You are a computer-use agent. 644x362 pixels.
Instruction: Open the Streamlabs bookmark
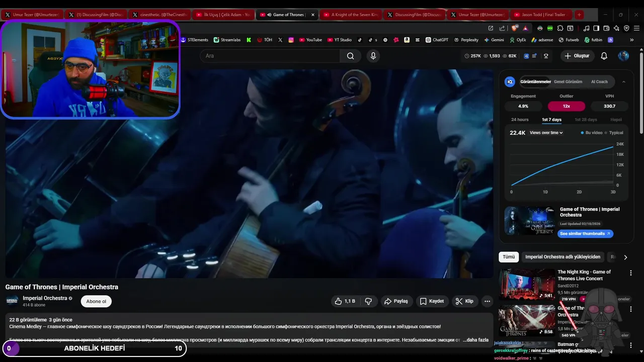(227, 40)
